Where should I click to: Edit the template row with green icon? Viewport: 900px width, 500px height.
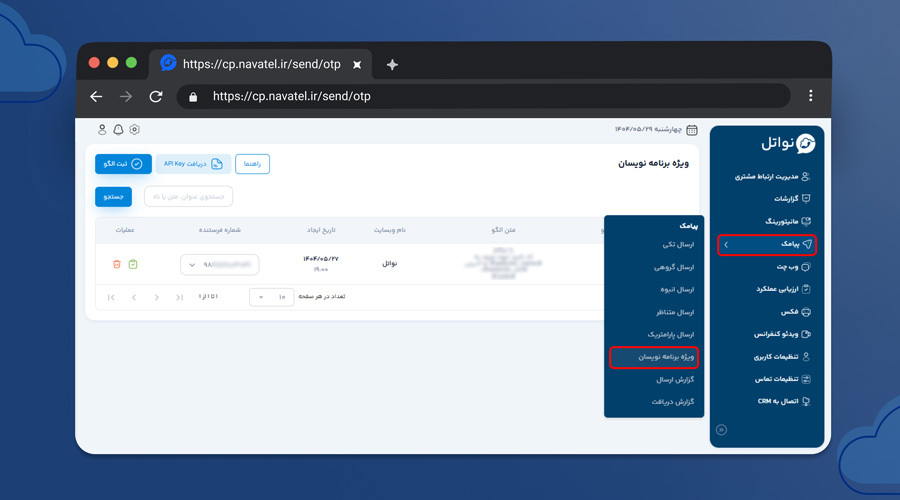(133, 264)
